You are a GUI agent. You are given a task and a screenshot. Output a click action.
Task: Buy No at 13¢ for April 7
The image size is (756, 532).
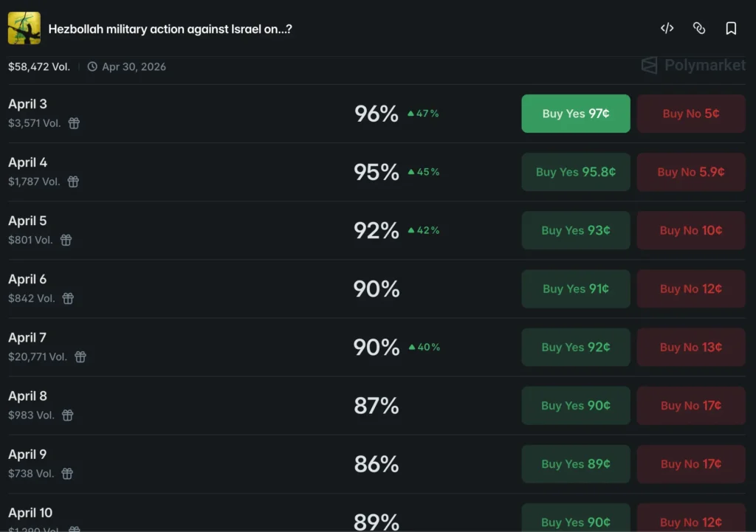691,347
